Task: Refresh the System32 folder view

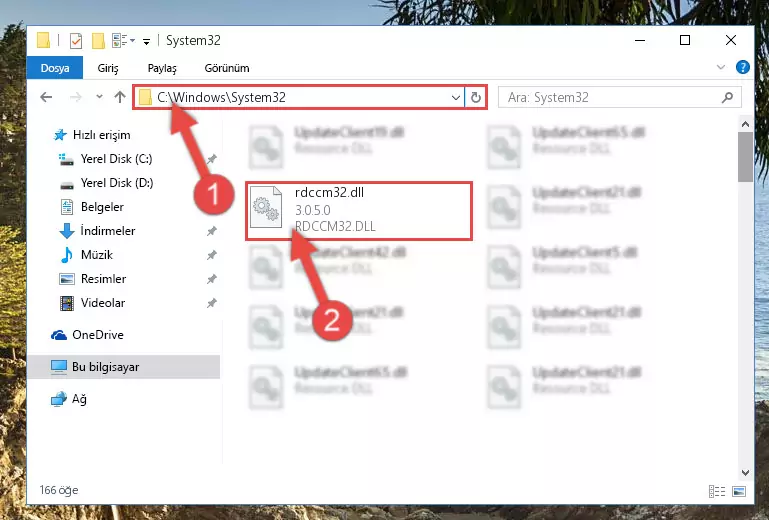Action: (475, 98)
